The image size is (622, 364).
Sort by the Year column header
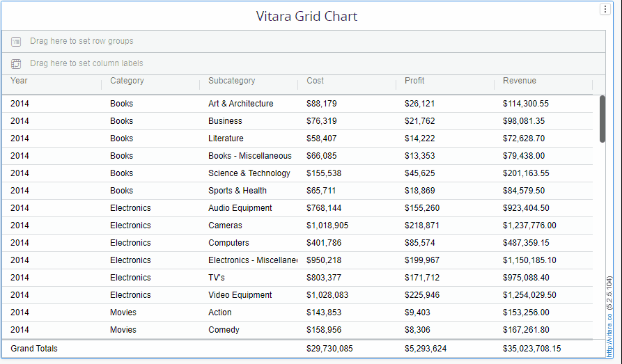20,81
